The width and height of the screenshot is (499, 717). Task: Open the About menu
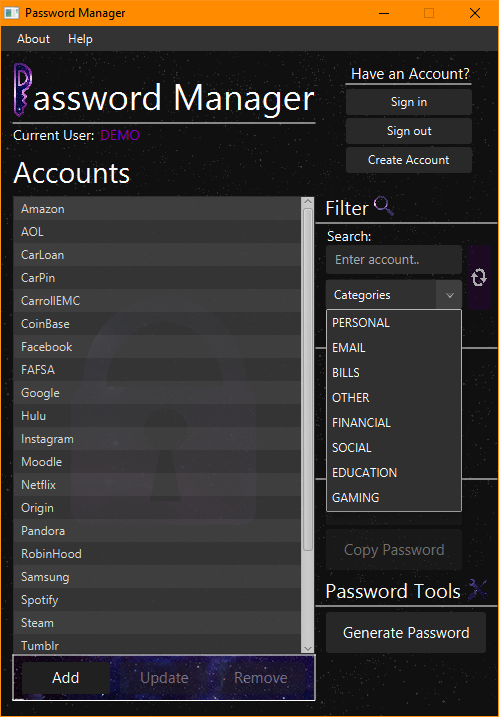tap(33, 39)
